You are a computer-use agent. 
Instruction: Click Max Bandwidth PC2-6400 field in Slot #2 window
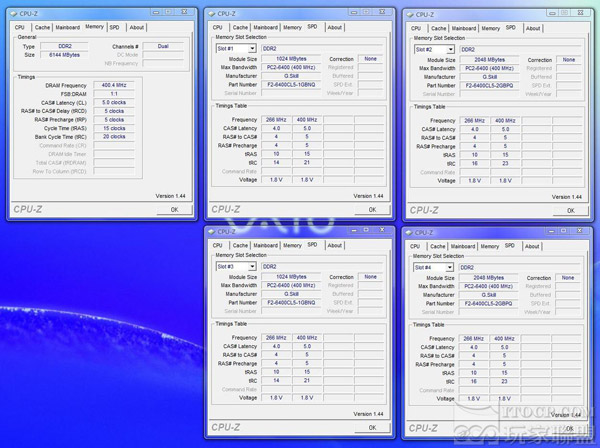pyautogui.click(x=489, y=68)
